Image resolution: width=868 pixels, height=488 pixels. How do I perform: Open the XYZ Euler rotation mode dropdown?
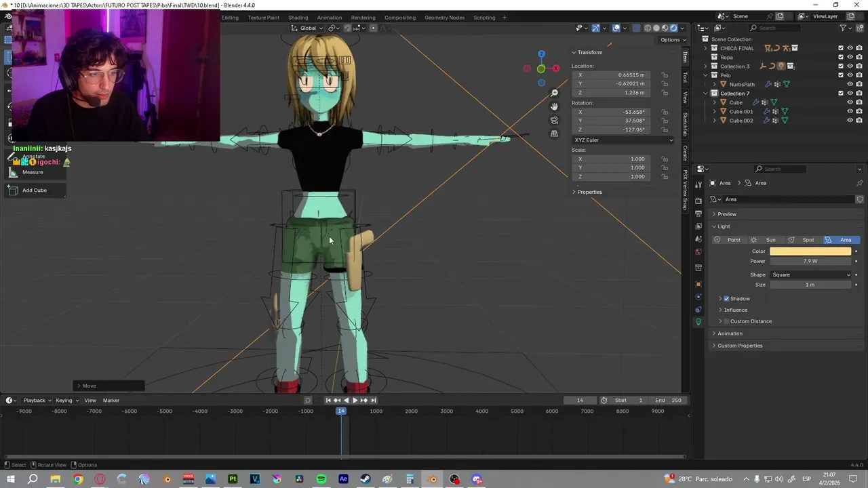click(x=623, y=140)
